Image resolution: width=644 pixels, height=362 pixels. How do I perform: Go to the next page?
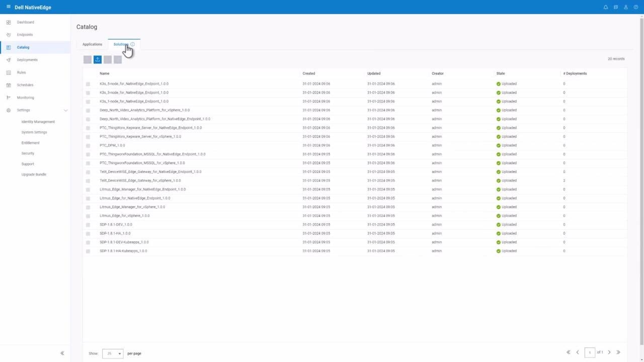coord(609,352)
